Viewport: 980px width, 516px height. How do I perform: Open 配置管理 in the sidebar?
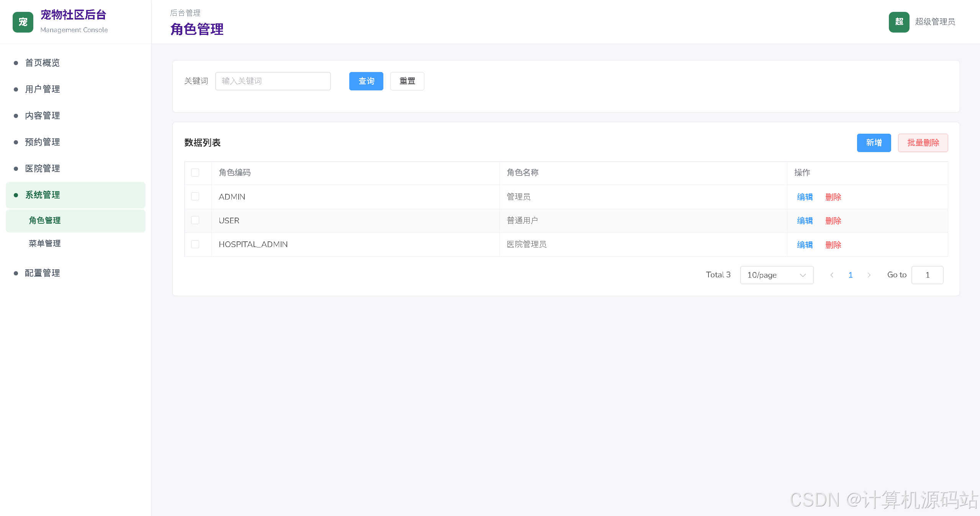coord(75,273)
